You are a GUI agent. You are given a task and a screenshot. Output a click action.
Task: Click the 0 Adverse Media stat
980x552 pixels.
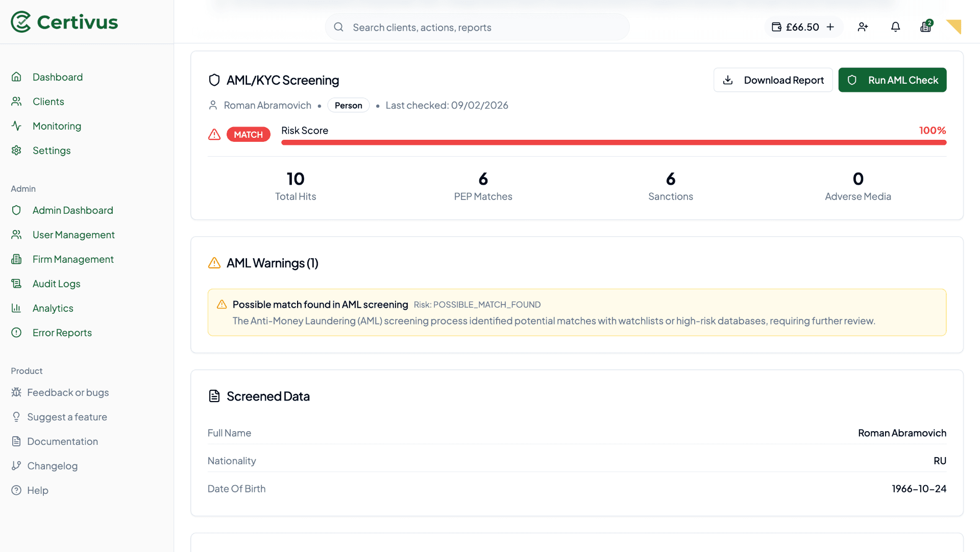858,187
